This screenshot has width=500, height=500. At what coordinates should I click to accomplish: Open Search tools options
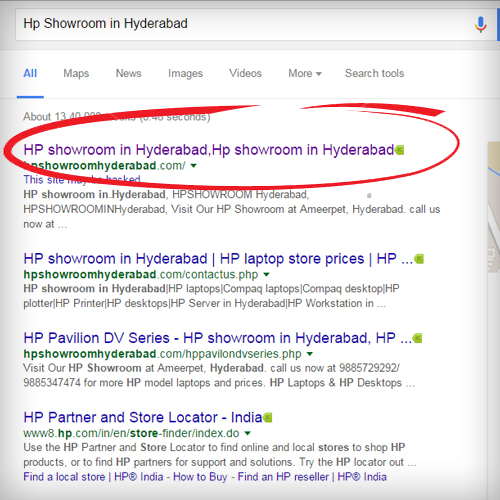374,73
